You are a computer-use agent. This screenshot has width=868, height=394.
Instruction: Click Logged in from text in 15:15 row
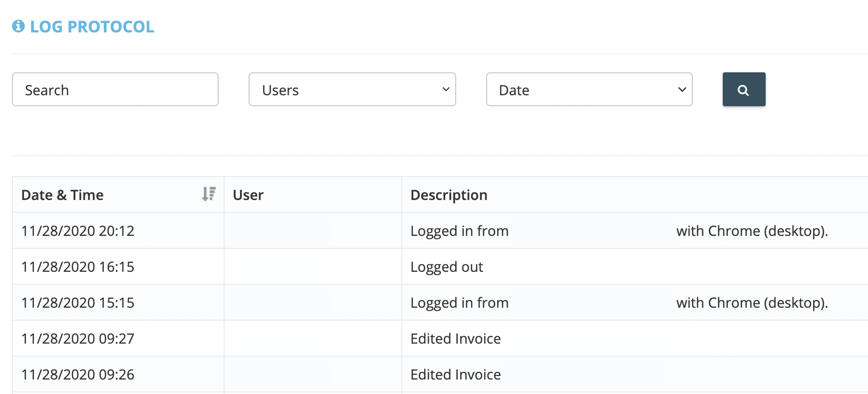[x=460, y=303]
